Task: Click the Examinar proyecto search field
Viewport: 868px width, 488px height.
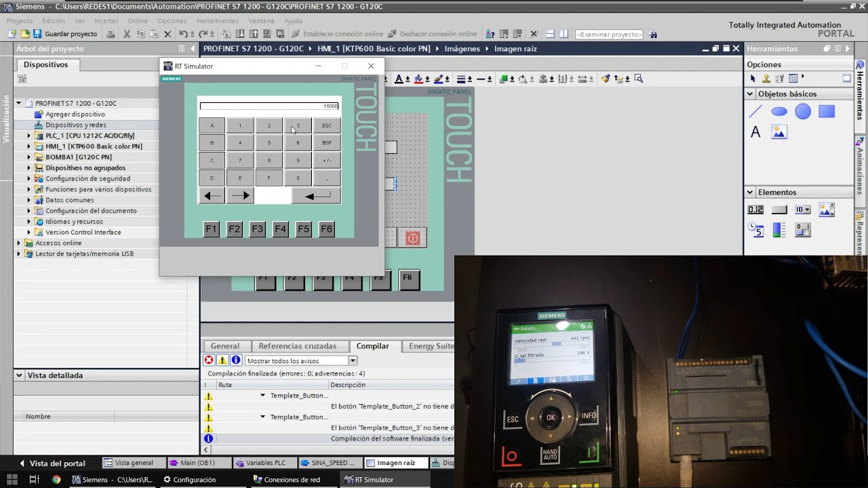Action: [609, 34]
